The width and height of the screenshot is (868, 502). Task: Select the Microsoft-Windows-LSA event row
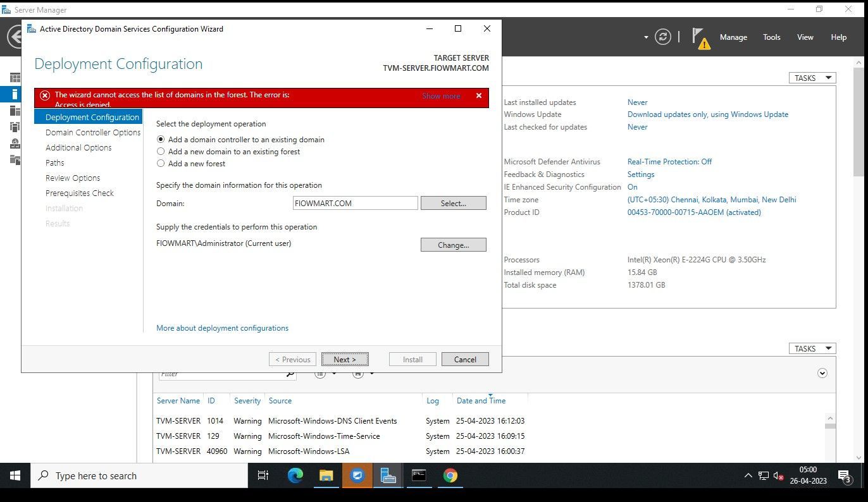pos(340,451)
